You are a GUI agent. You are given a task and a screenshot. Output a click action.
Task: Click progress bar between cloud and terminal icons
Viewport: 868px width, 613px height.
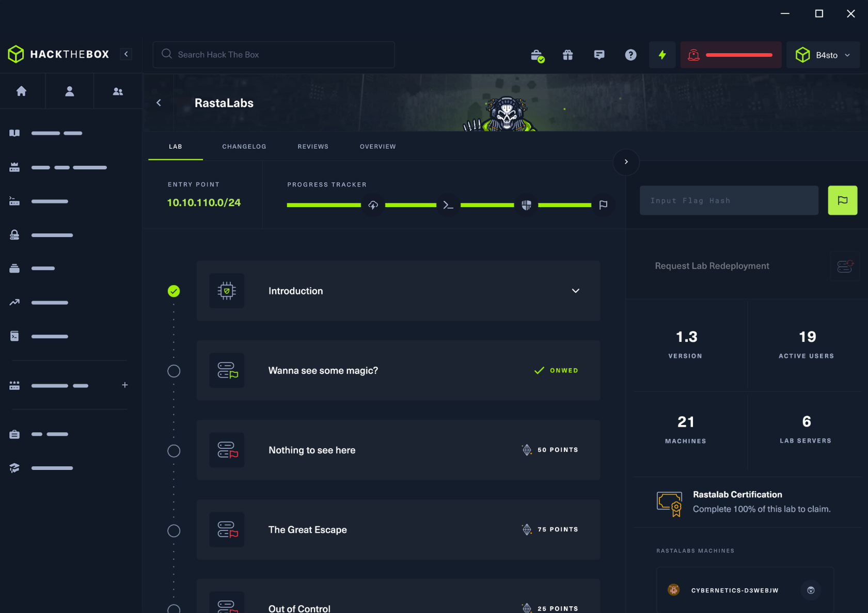pos(411,205)
